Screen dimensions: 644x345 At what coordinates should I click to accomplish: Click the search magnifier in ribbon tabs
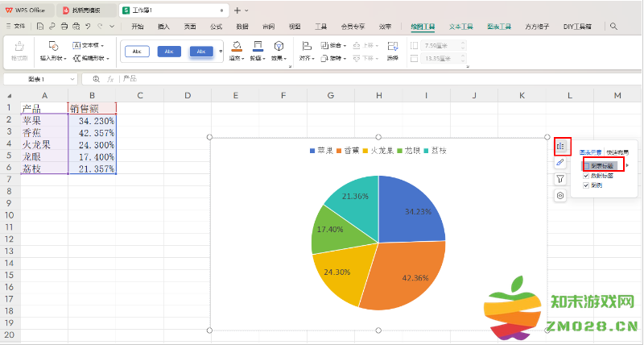click(x=613, y=26)
